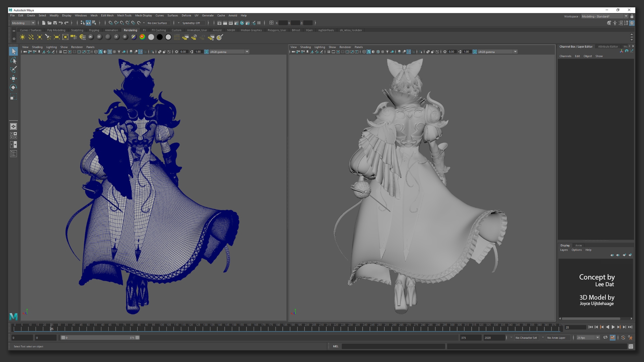Open the Workspace Modeling - Standard dropdown
The height and width of the screenshot is (362, 644).
click(x=604, y=16)
